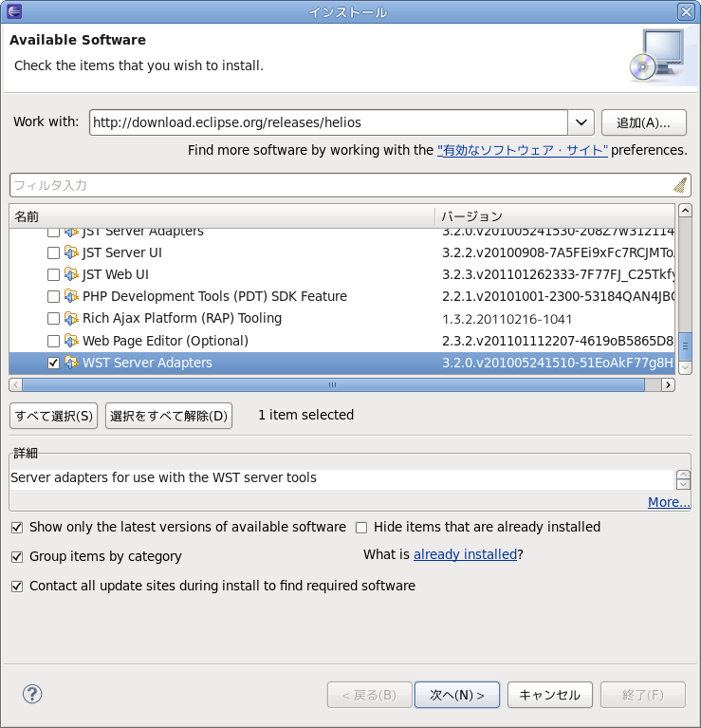Close the install dialog window
The image size is (701, 728).
pyautogui.click(x=686, y=11)
